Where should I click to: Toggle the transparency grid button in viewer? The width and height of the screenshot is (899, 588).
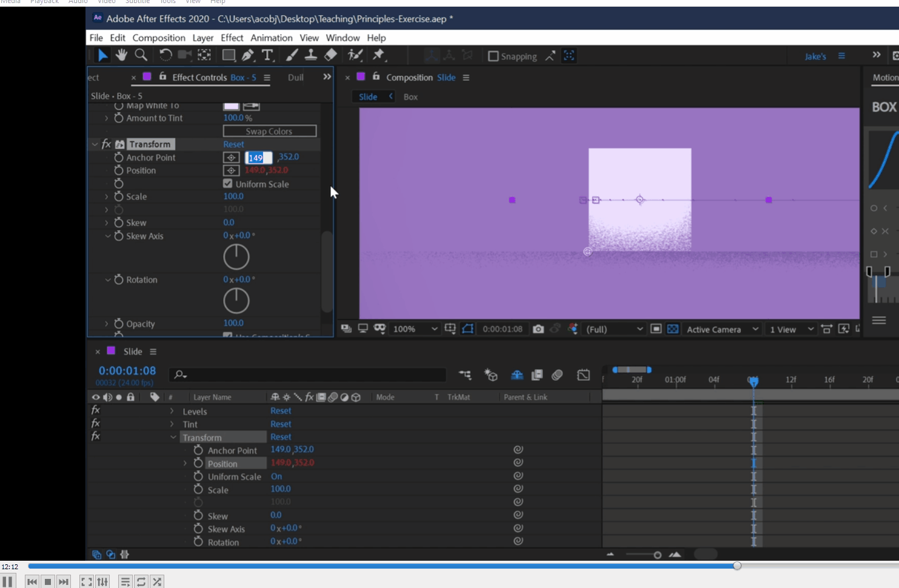tap(673, 329)
